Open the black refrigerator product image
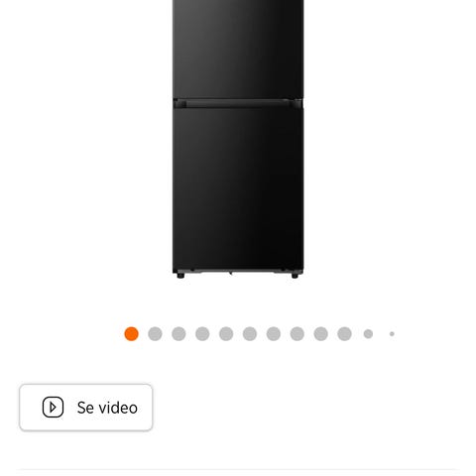This screenshot has height=476, width=476. coord(238,139)
